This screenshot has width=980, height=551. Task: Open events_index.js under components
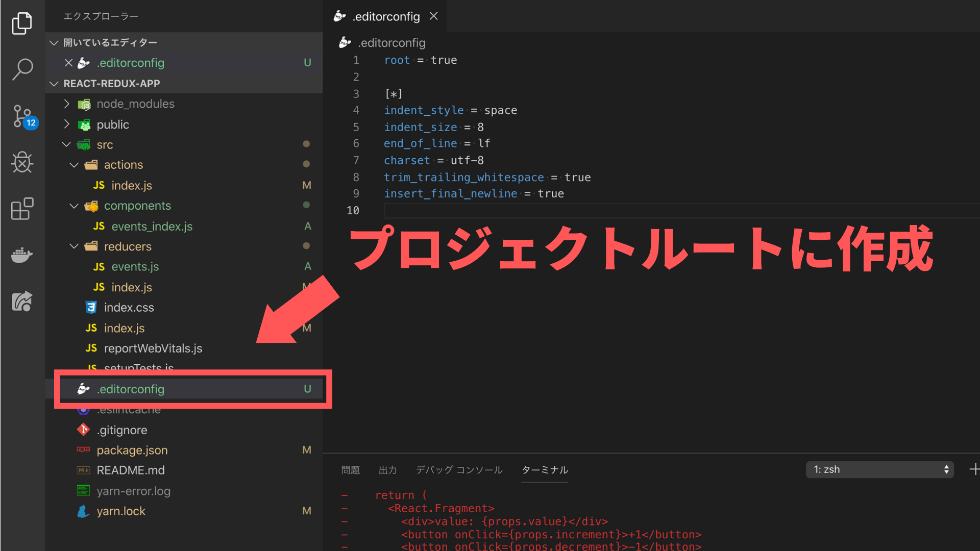tap(152, 226)
